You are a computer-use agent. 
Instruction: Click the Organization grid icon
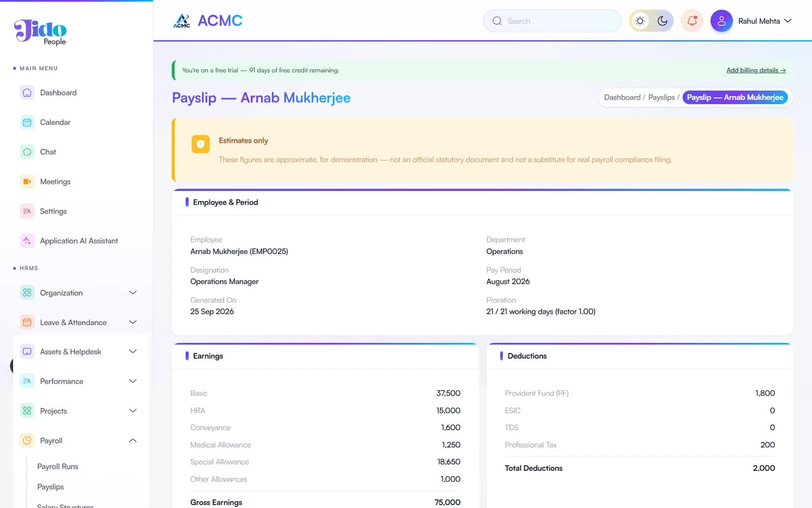(x=27, y=293)
